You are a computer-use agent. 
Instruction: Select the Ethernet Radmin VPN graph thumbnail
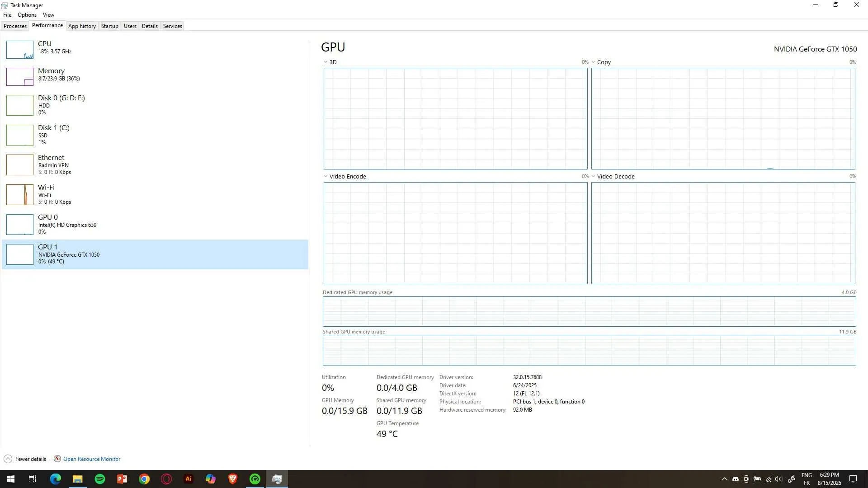tap(20, 165)
